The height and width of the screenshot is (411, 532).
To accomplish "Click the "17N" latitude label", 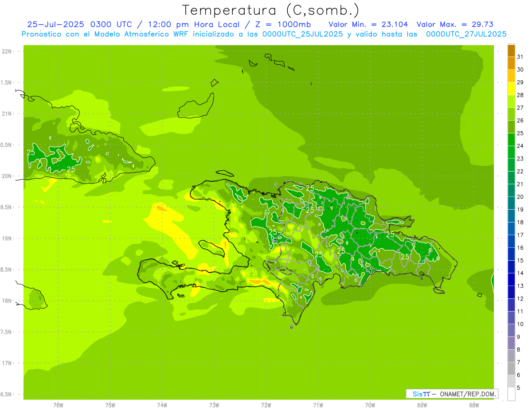I will [x=7, y=363].
